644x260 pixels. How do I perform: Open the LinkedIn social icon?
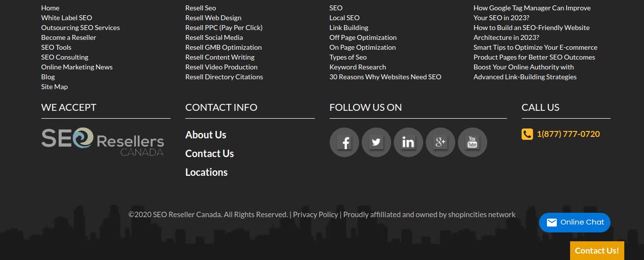408,142
